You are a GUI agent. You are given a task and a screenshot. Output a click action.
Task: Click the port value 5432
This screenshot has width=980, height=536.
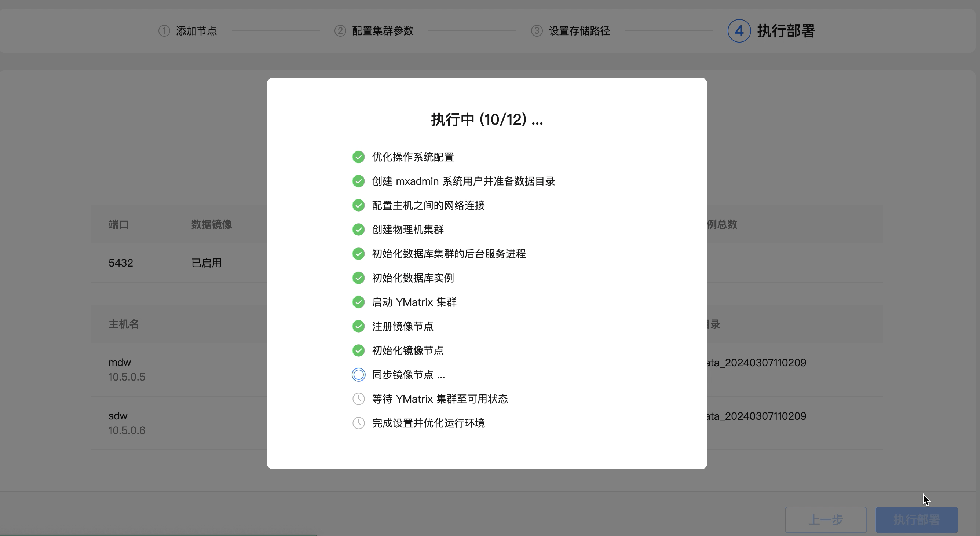(121, 263)
